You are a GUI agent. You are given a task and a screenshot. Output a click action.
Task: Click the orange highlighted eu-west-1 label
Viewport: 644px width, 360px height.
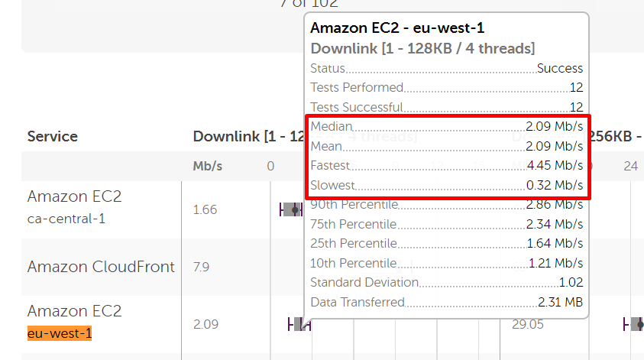60,334
